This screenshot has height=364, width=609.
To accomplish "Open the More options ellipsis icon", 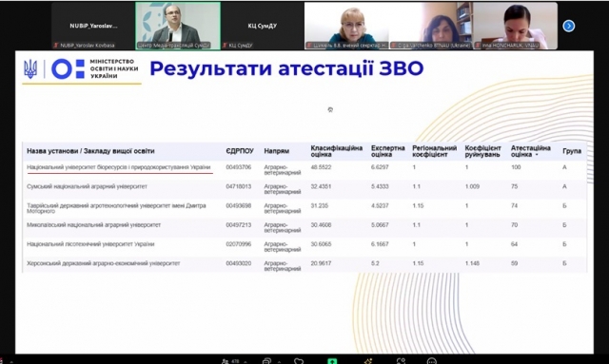I will 432,361.
